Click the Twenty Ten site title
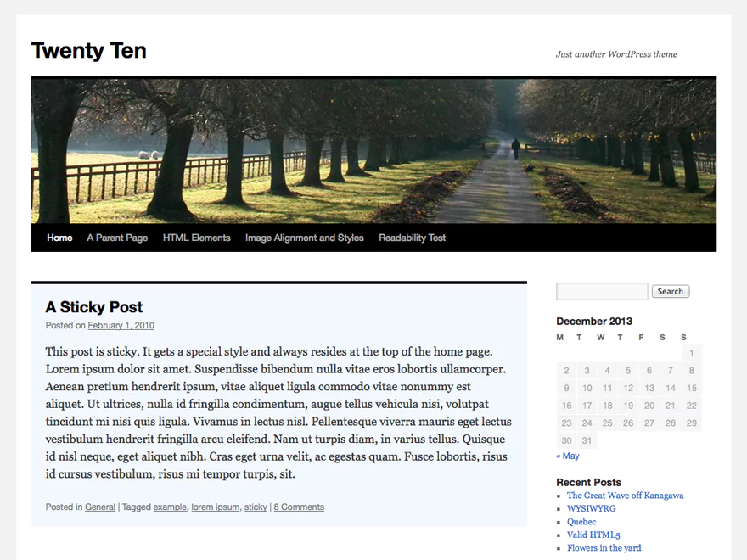Image resolution: width=747 pixels, height=560 pixels. pyautogui.click(x=88, y=51)
